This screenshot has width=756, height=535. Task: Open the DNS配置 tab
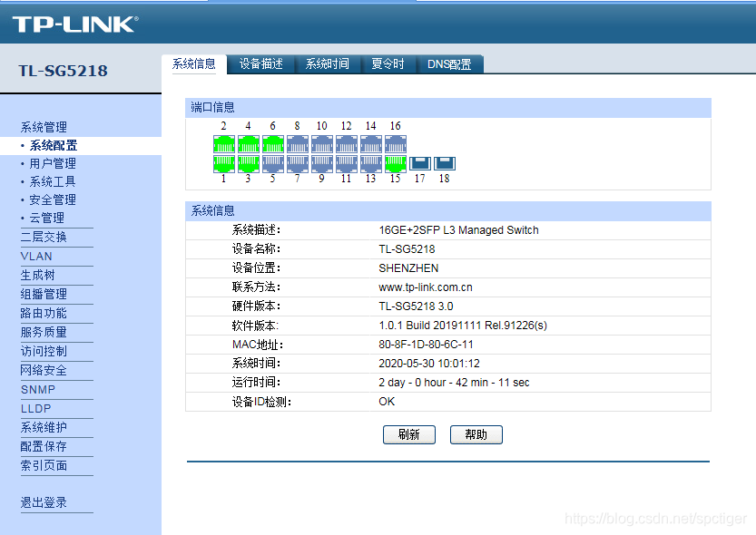click(449, 64)
